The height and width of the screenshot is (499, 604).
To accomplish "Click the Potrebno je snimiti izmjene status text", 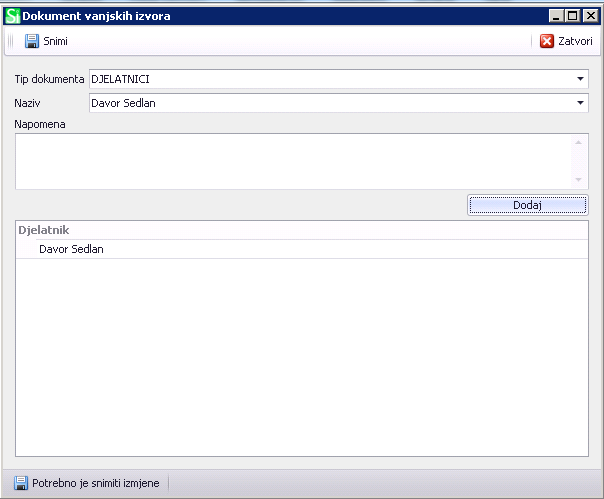I will click(x=96, y=483).
